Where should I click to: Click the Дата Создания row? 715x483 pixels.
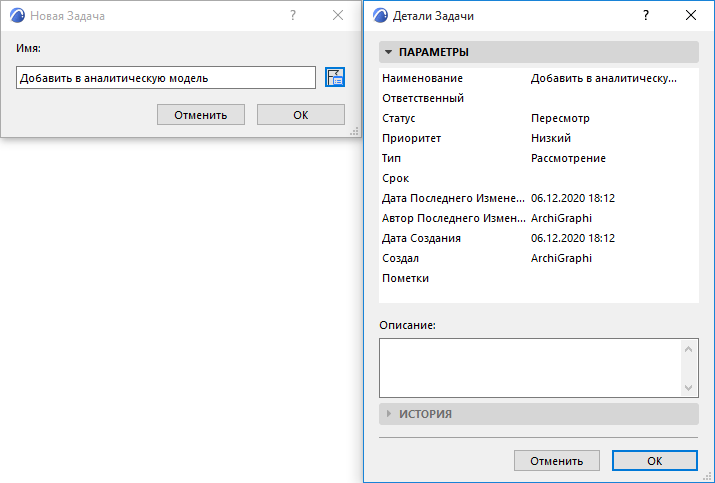pyautogui.click(x=539, y=238)
